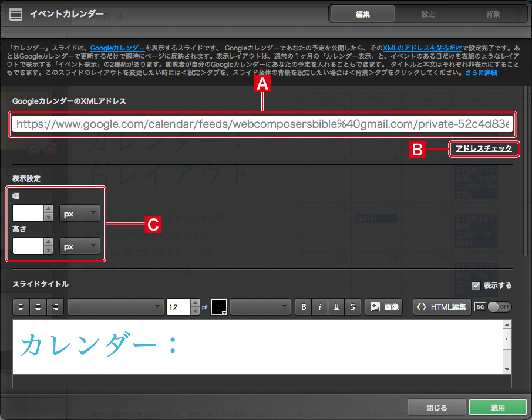This screenshot has width=532, height=420.
Task: Open the font family dropdown
Action: click(x=116, y=307)
